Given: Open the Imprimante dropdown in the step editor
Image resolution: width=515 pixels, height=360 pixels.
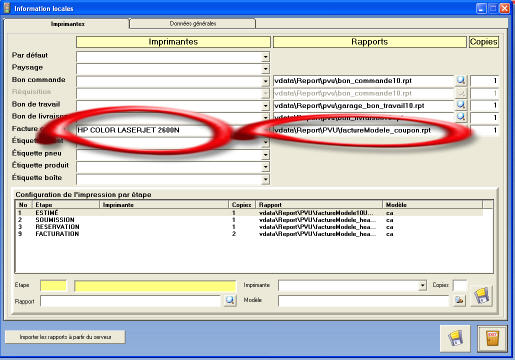Looking at the screenshot, I should [422, 286].
